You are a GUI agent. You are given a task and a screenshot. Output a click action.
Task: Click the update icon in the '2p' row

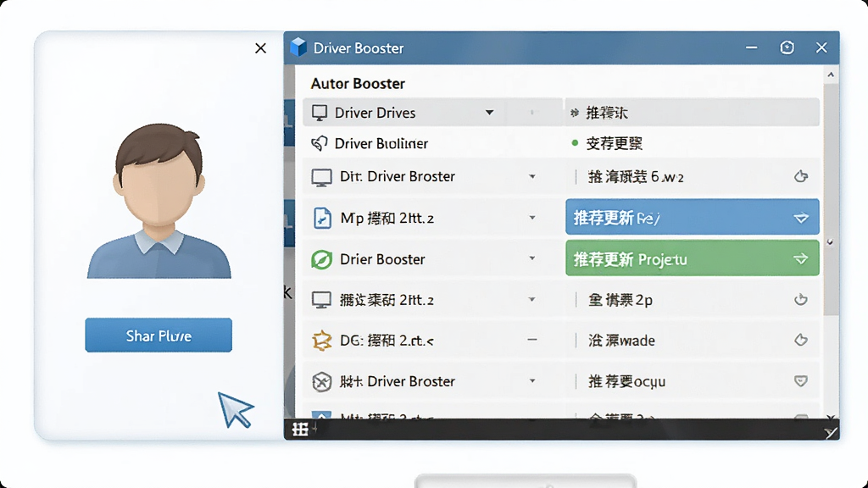click(x=800, y=299)
